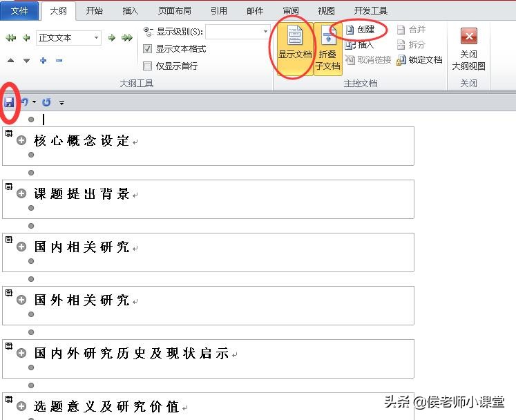
Task: Move item down with the down triangle
Action: pyautogui.click(x=27, y=61)
